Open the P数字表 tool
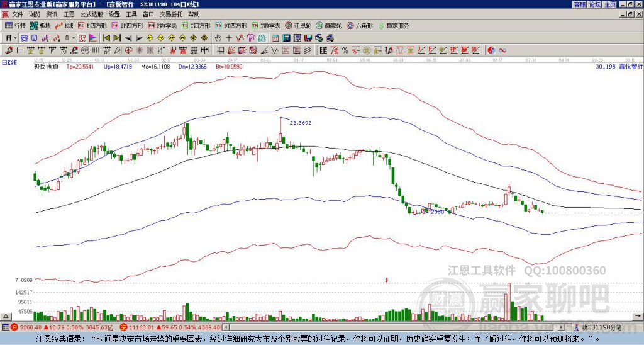This screenshot has height=345, width=644. [x=162, y=25]
